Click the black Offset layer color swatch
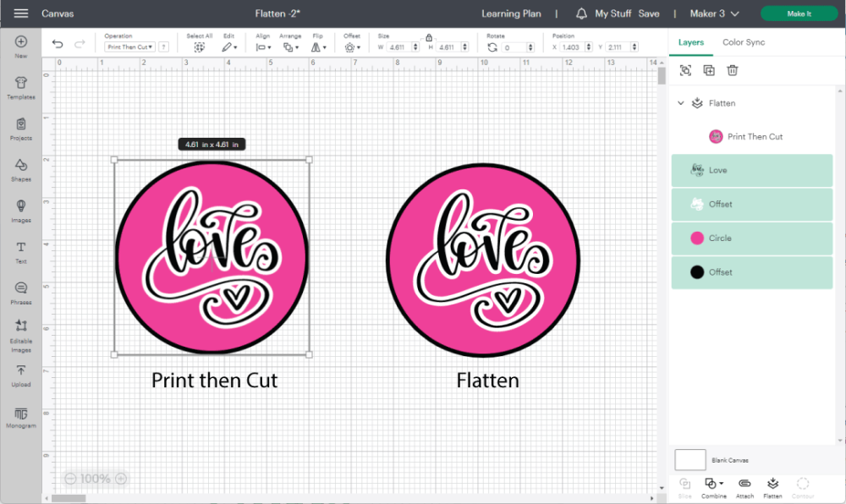846x504 pixels. tap(697, 272)
